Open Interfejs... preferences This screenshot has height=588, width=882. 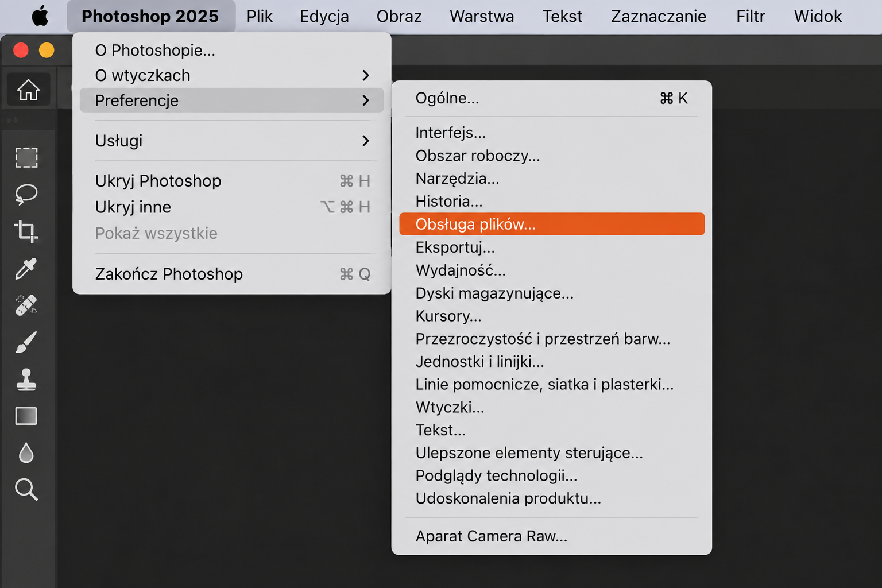click(x=552, y=133)
